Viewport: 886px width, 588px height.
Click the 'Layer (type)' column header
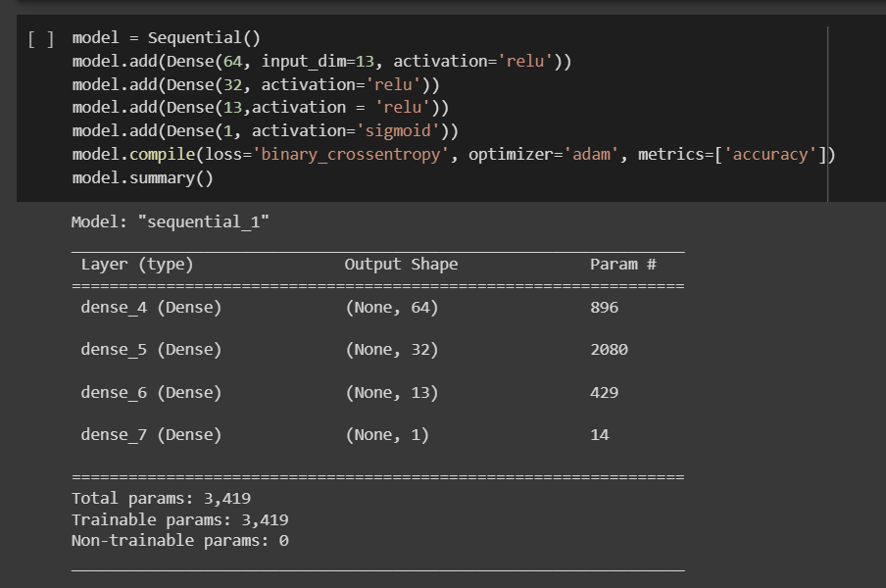tap(137, 265)
